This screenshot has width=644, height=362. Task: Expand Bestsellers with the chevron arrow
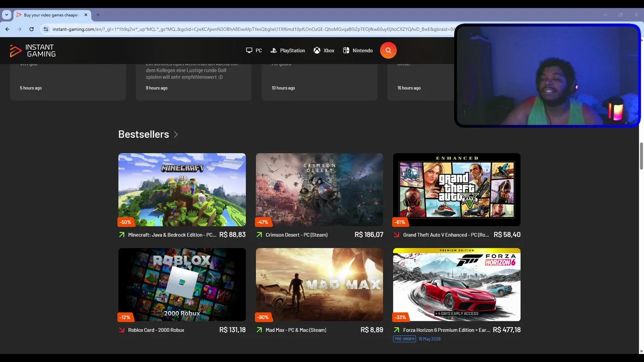[176, 134]
